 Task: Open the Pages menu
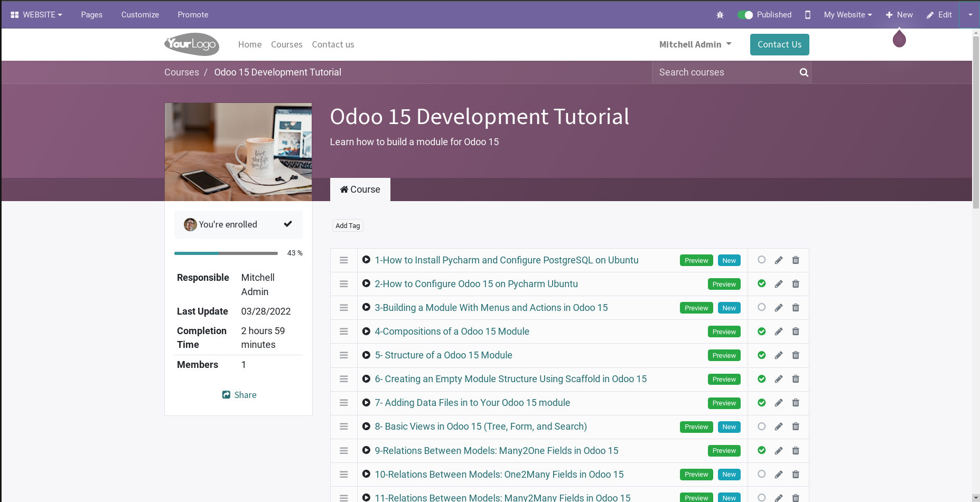92,15
